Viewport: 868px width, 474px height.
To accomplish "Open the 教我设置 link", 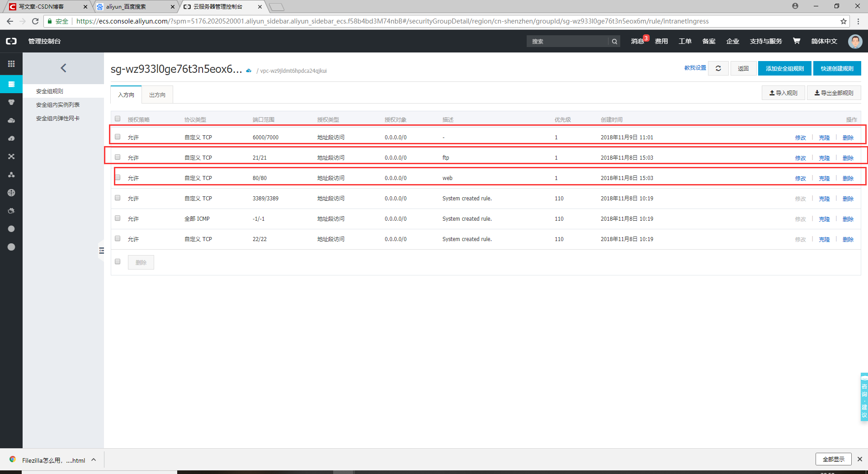I will point(695,68).
